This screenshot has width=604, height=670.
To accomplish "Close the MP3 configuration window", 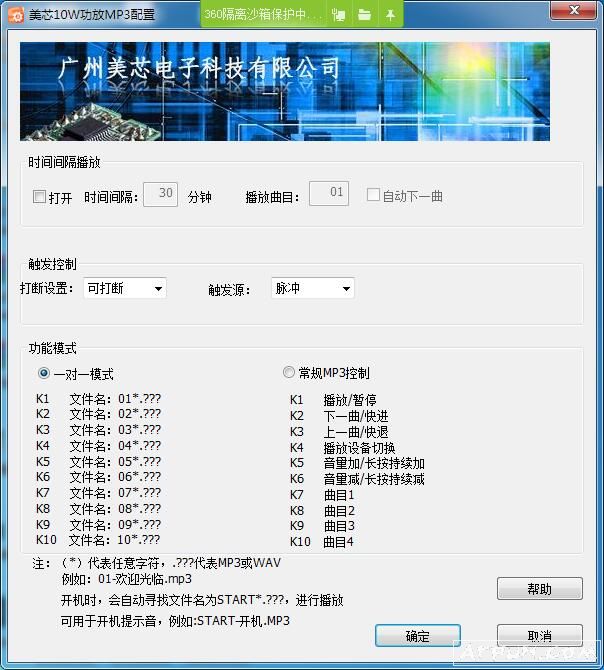I will [573, 10].
